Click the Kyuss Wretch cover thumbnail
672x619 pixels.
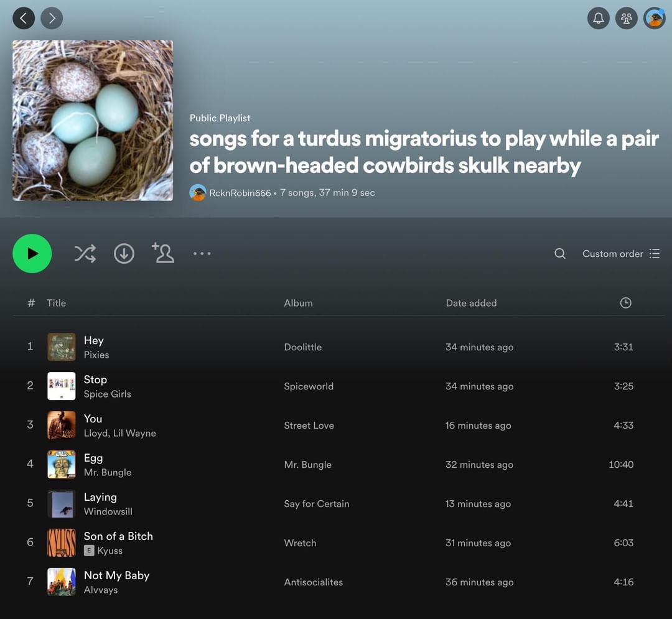click(61, 542)
